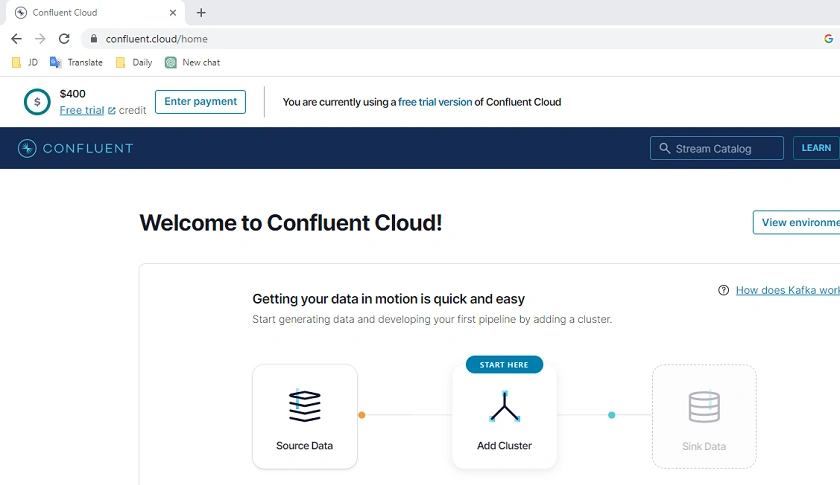Click the Sink Data database icon
The height and width of the screenshot is (485, 840).
[704, 407]
